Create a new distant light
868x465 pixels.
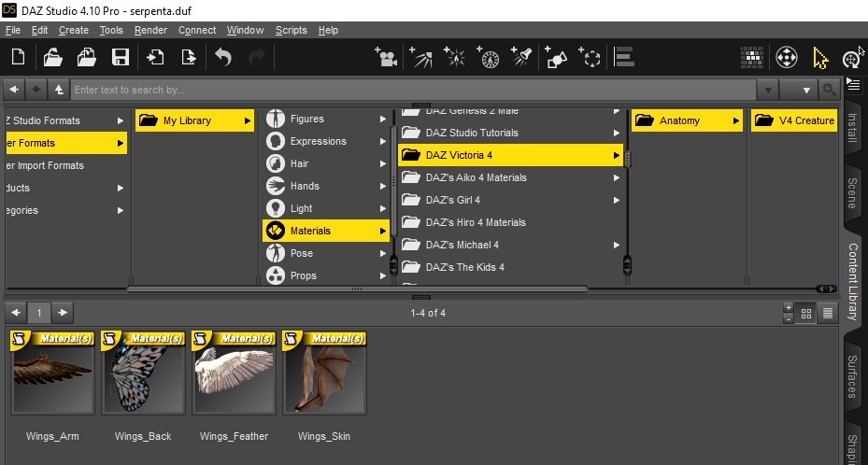420,57
